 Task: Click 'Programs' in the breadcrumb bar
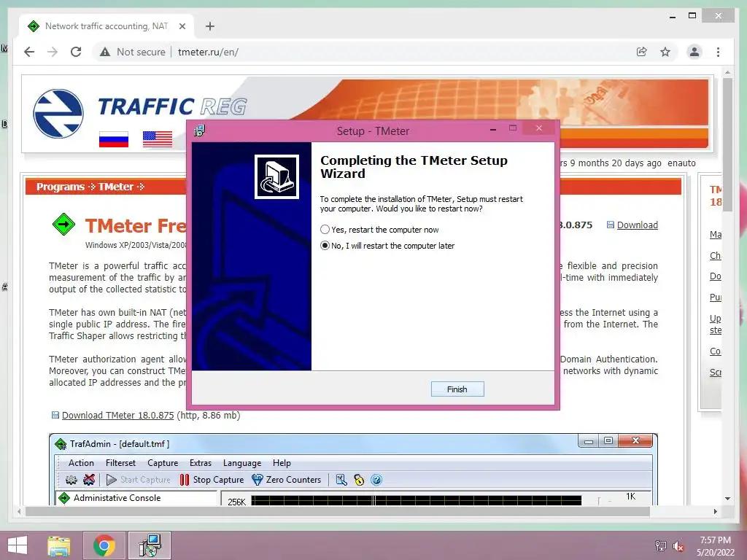[60, 187]
